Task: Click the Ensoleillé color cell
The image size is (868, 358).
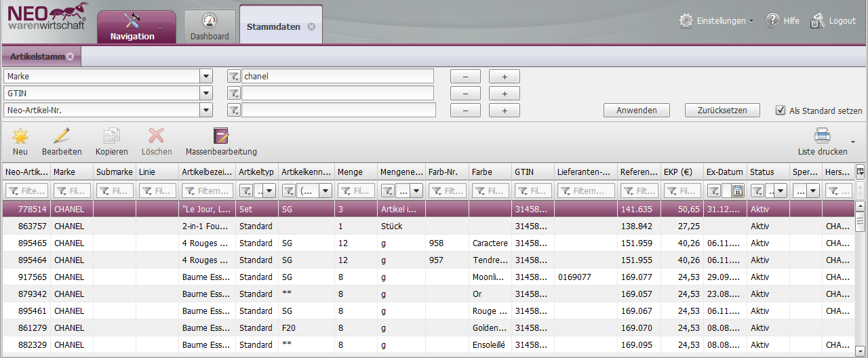Action: click(490, 344)
